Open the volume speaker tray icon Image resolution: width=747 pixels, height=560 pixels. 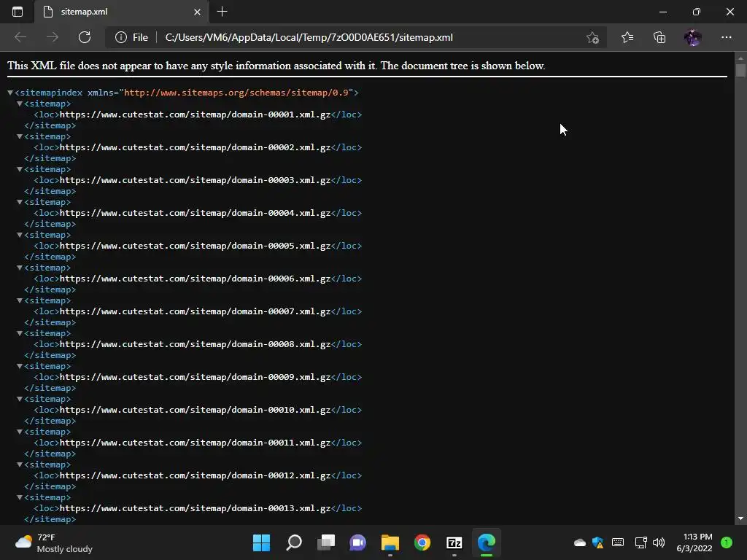pos(659,542)
